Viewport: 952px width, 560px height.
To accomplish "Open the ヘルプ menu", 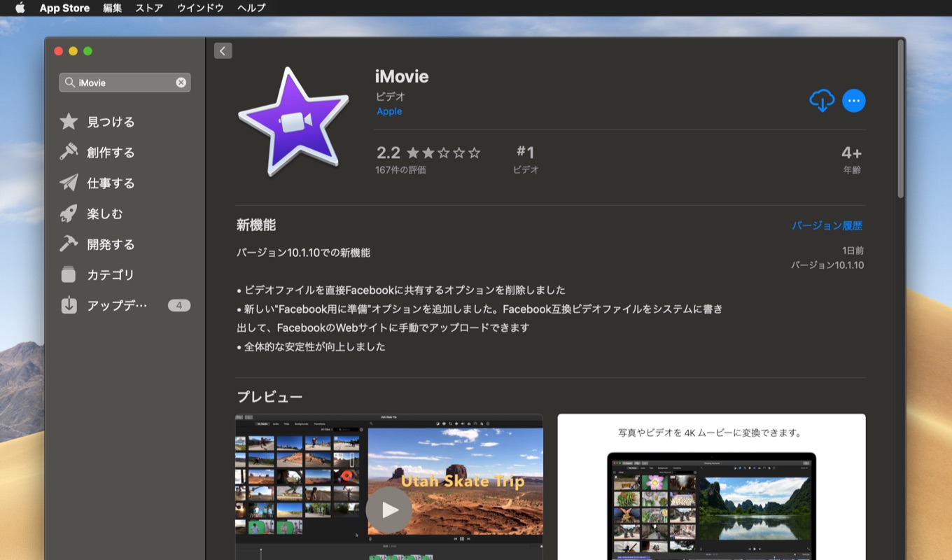I will (251, 8).
